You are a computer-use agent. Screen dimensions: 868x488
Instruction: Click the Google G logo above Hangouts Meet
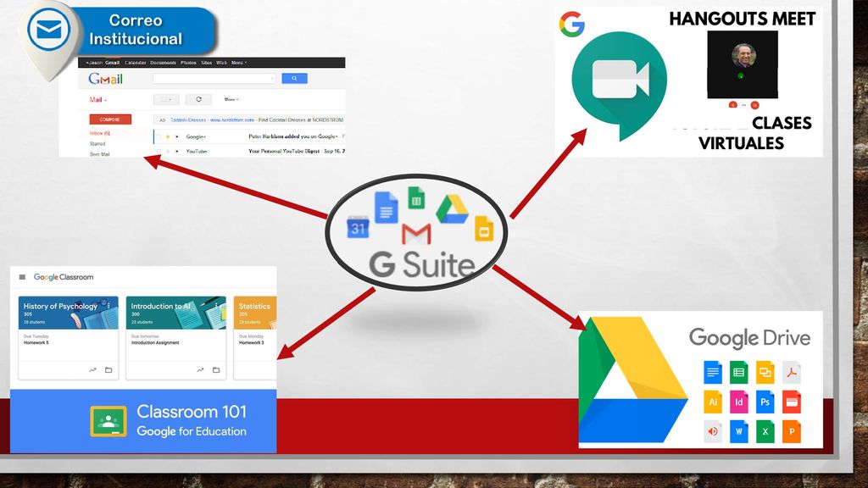(x=572, y=25)
